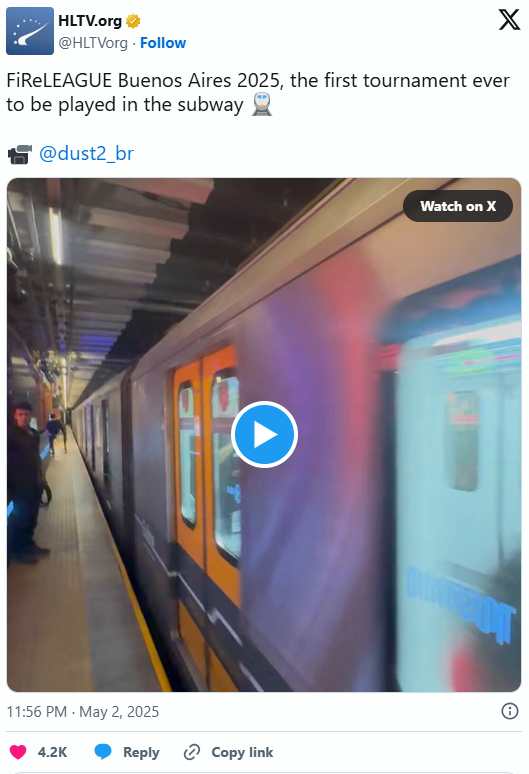Viewport: 529px width, 774px height.
Task: Click the copy link chain icon
Action: 191,752
